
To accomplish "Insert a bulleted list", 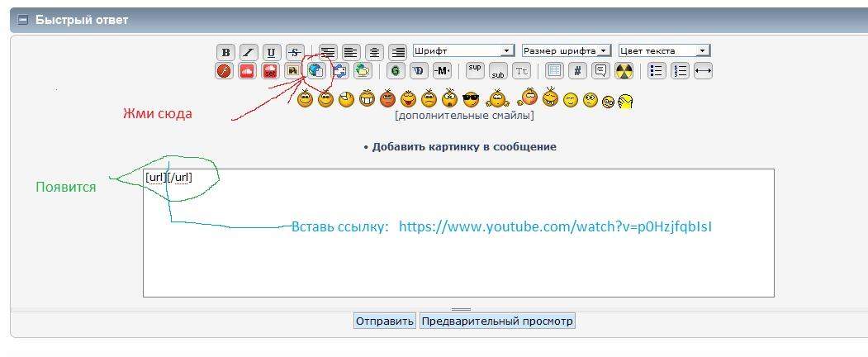I will point(657,71).
